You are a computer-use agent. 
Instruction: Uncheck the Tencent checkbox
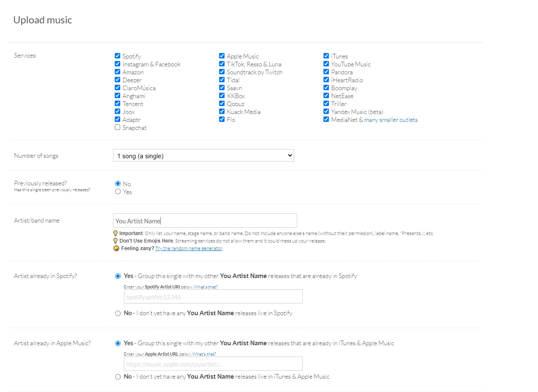tap(118, 104)
